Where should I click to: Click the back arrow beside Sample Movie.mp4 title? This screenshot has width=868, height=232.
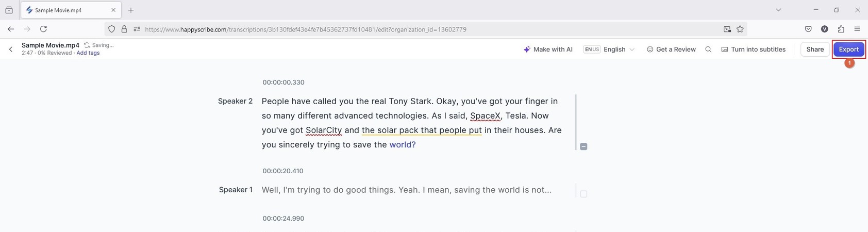coord(10,49)
